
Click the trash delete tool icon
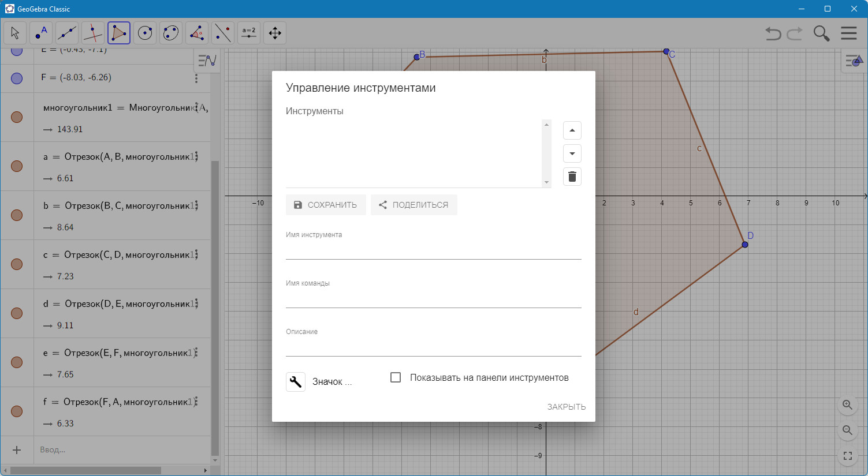pyautogui.click(x=572, y=177)
